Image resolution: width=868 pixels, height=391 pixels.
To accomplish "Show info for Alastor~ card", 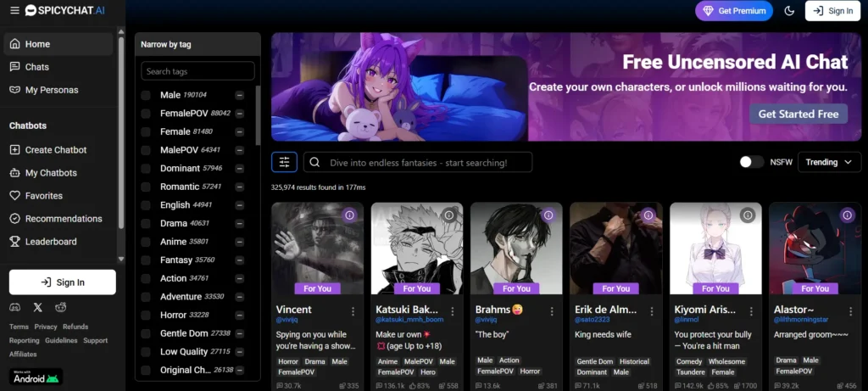I will click(848, 215).
